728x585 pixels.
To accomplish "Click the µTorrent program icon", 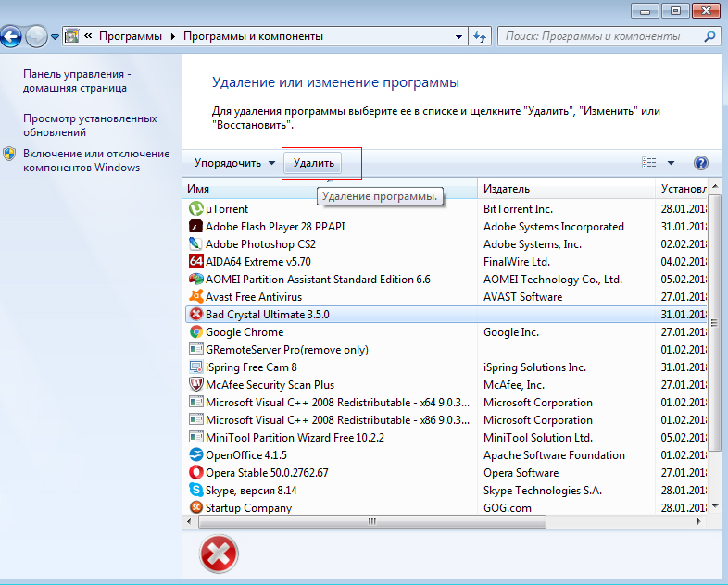I will (x=196, y=209).
